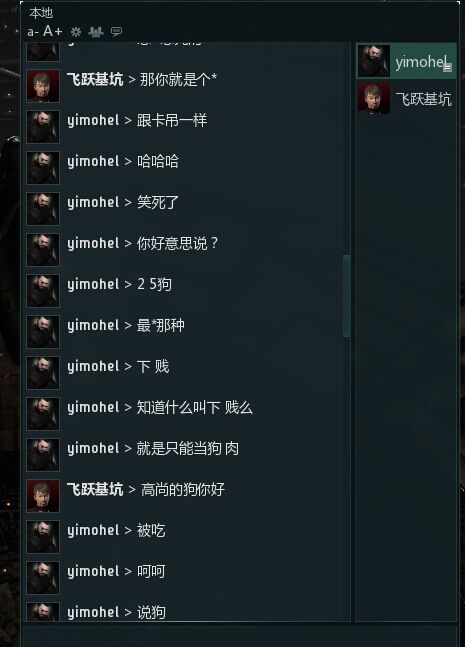The height and width of the screenshot is (647, 465).
Task: Click portrait beside 笑死了 message
Action: pyautogui.click(x=43, y=209)
